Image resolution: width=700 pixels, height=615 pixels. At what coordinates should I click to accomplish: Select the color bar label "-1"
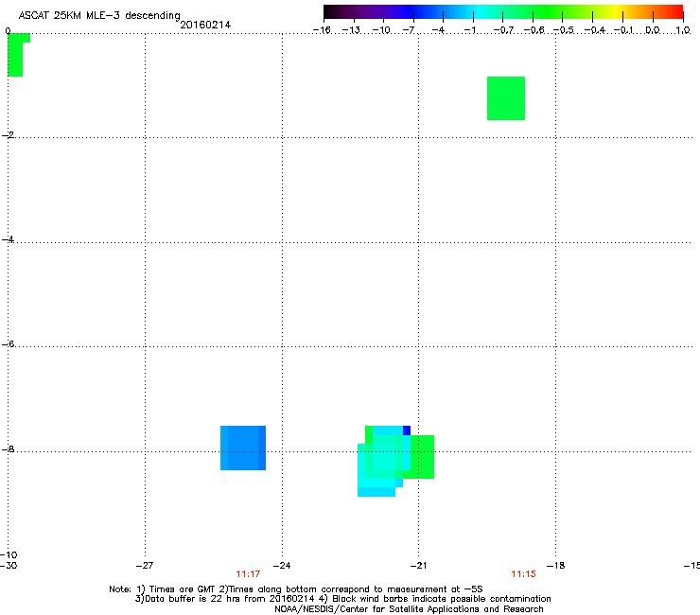click(x=469, y=30)
